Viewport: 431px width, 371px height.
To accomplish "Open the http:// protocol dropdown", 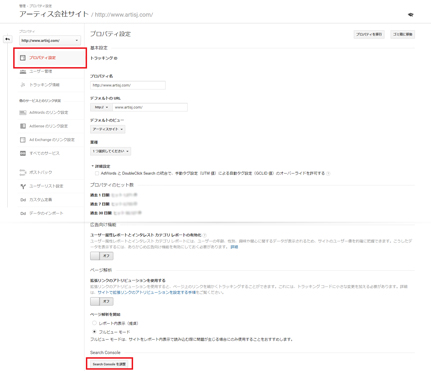I will click(101, 107).
